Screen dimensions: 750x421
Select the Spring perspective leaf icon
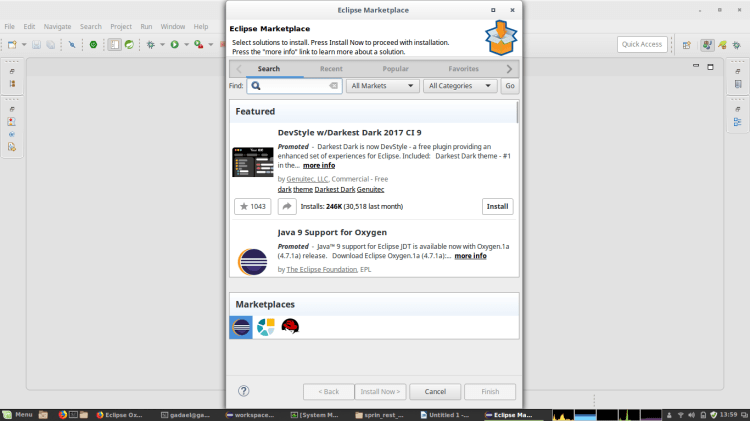pos(722,44)
